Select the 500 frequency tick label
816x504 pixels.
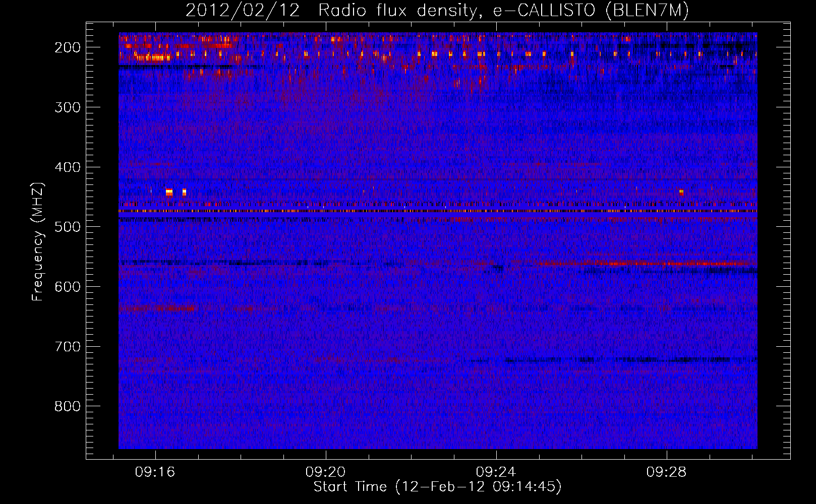click(68, 227)
